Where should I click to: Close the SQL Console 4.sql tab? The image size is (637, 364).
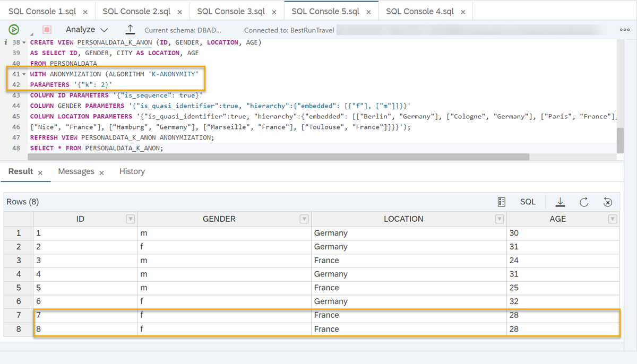coord(463,12)
